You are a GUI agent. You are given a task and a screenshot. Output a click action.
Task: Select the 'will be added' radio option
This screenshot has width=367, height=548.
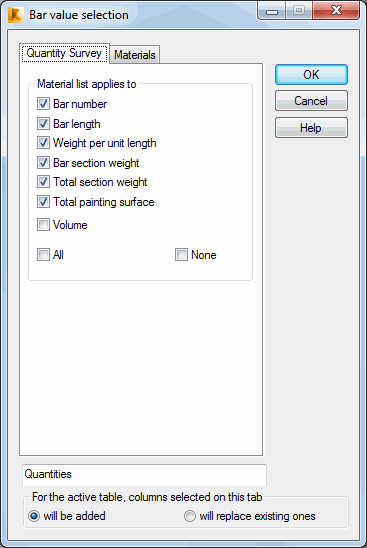tap(34, 516)
